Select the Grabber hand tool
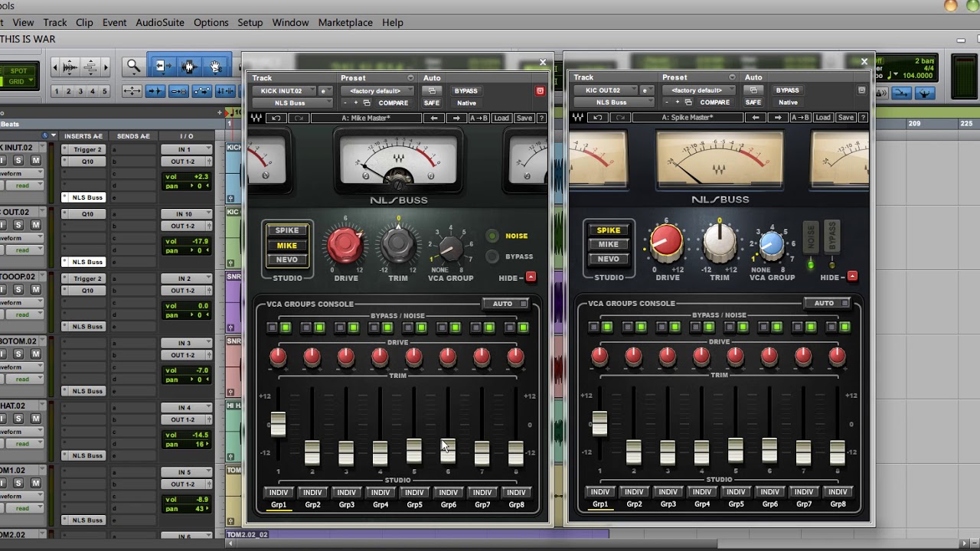This screenshot has height=551, width=980. click(x=215, y=67)
